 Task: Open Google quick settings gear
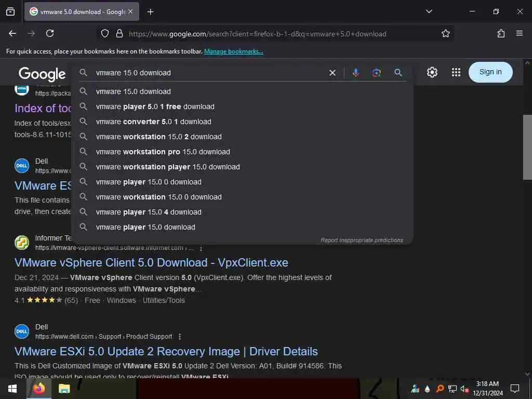click(432, 72)
